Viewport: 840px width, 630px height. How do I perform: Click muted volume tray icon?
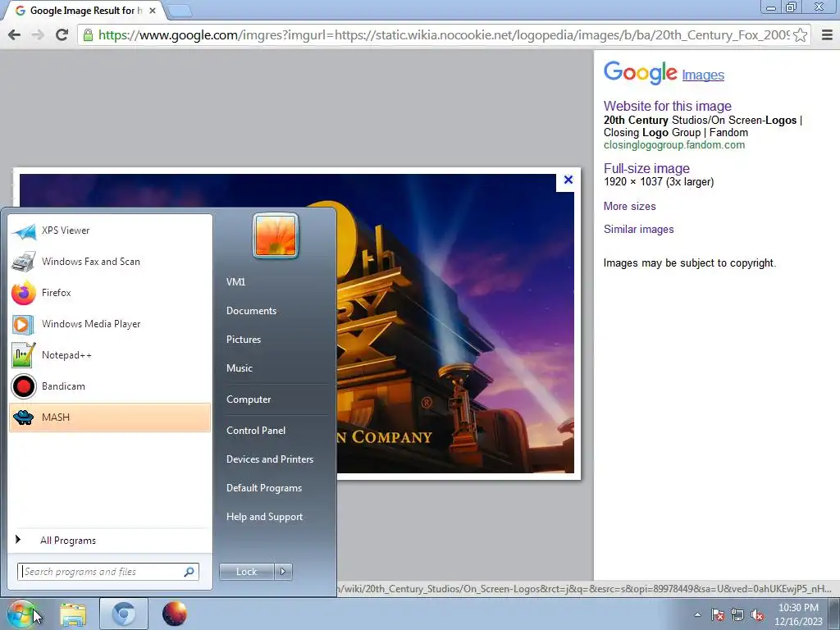pos(757,614)
